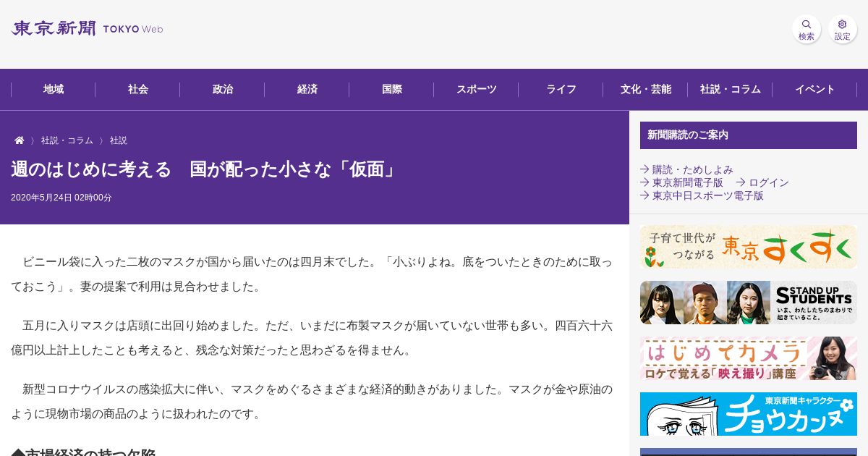The width and height of the screenshot is (868, 456).
Task: Follow the 東京中日スポーツ電子版 link
Action: [x=702, y=195]
